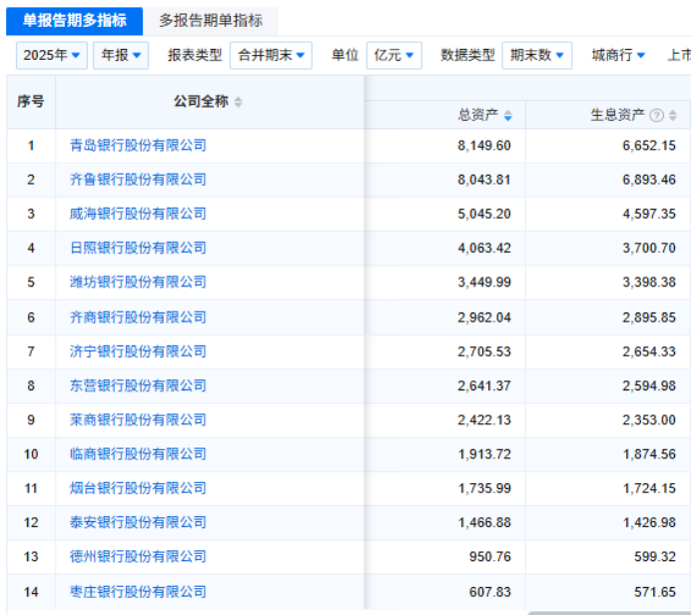
Task: Open 日照银行股份有限公司 link
Action: pos(138,248)
